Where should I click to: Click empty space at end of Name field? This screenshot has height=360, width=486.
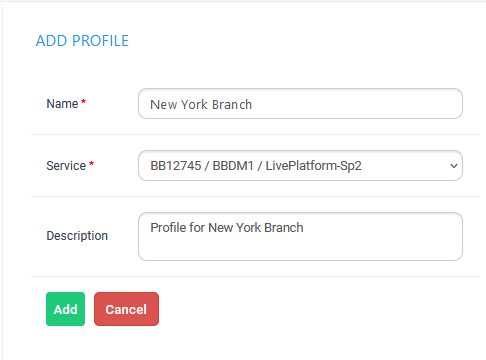click(357, 104)
